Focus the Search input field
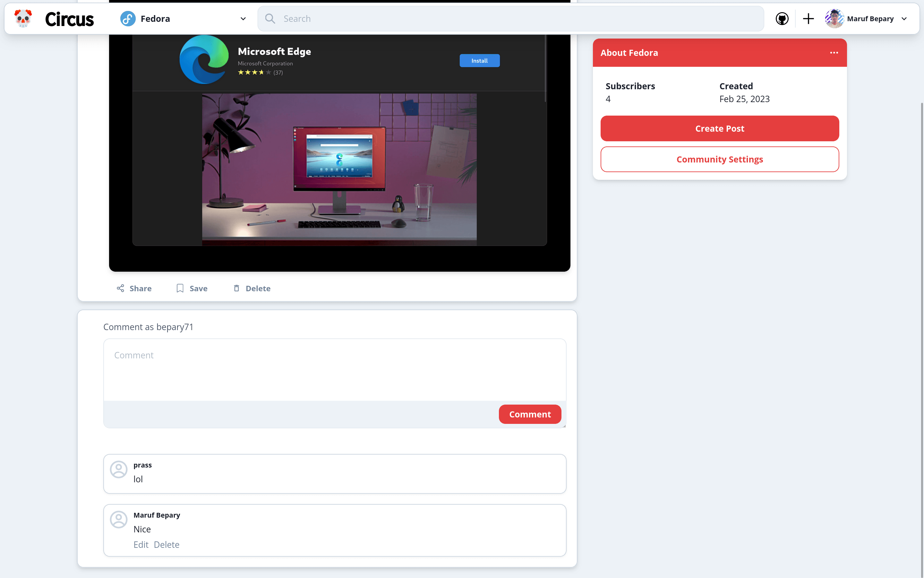The height and width of the screenshot is (578, 924). click(511, 19)
